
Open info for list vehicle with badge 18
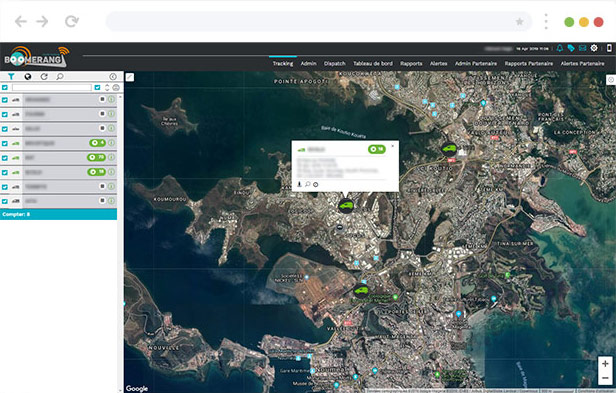(112, 172)
